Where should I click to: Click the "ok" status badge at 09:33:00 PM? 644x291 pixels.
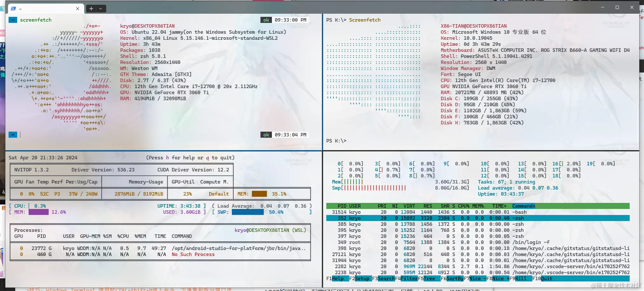tap(266, 20)
